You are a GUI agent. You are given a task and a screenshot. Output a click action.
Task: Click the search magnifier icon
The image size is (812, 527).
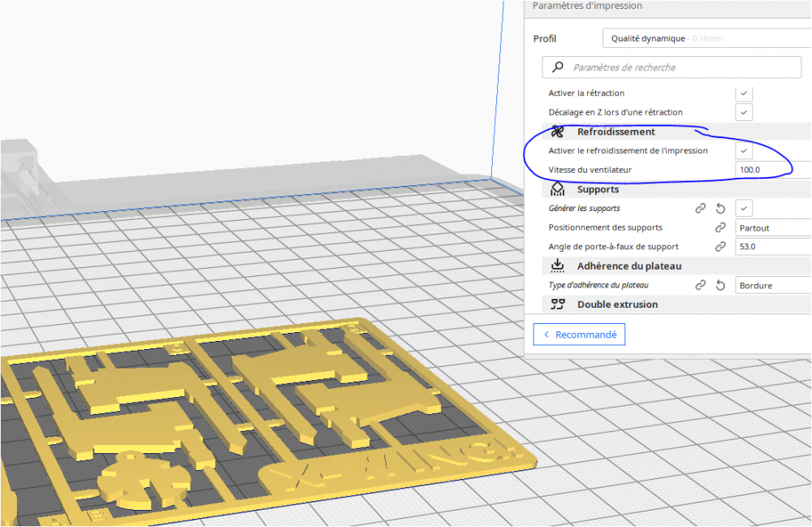pos(558,67)
